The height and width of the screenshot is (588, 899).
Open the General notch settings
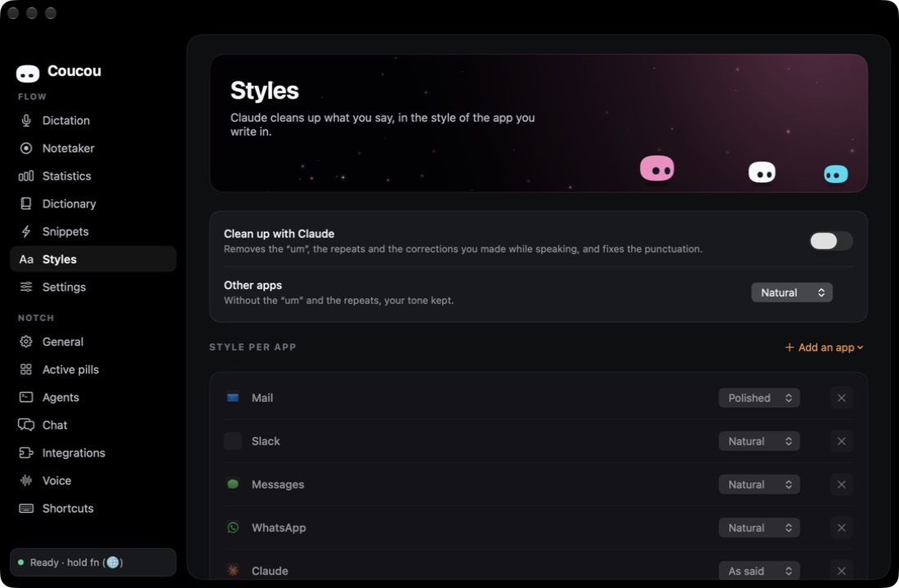(93, 342)
